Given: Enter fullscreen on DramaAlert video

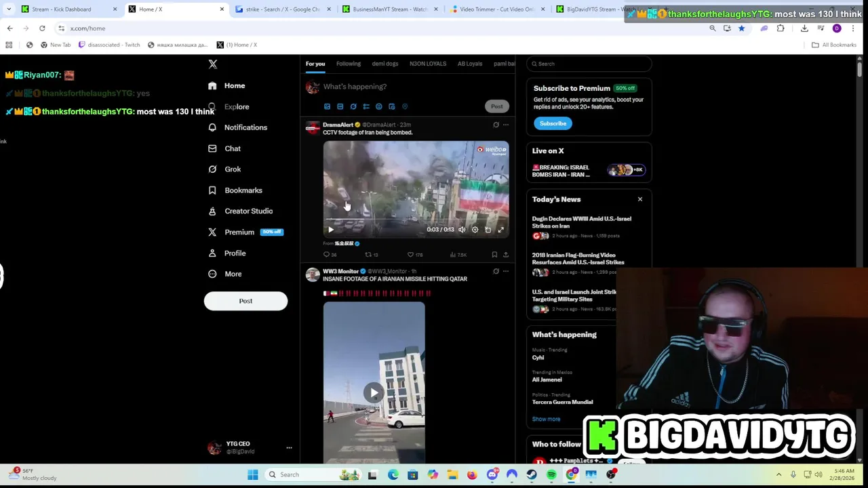Looking at the screenshot, I should 500,230.
